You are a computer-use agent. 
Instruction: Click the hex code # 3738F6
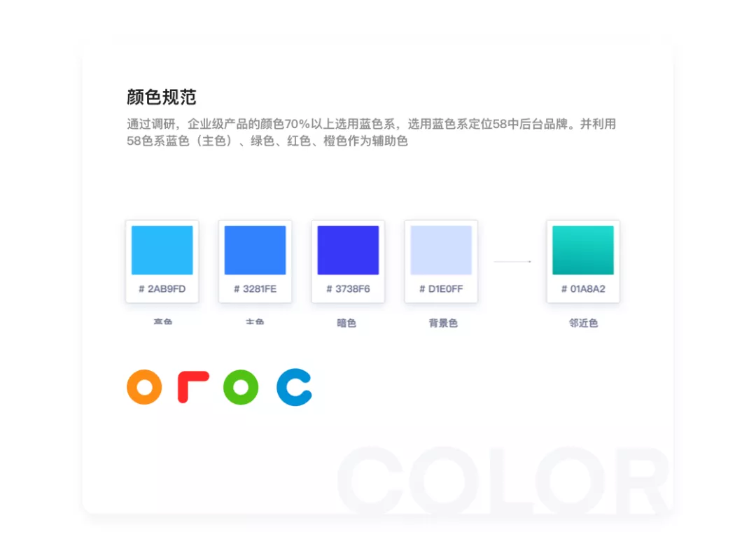[x=348, y=289]
